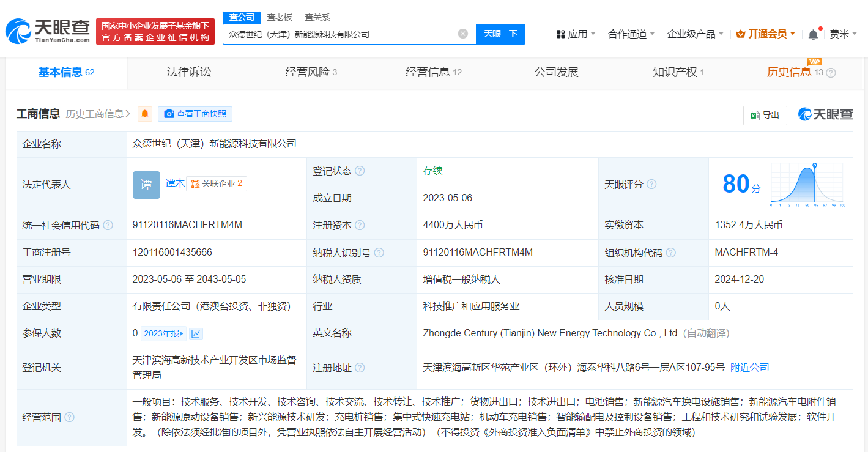The height and width of the screenshot is (452, 868).
Task: Expand the 企业级产品 dropdown
Action: pyautogui.click(x=695, y=34)
